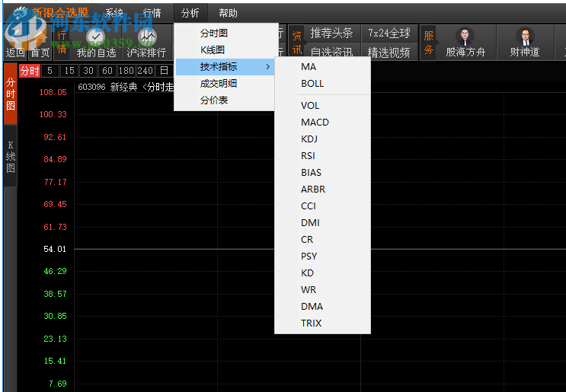
Task: Open 7x24全球 news feed
Action: (x=389, y=33)
